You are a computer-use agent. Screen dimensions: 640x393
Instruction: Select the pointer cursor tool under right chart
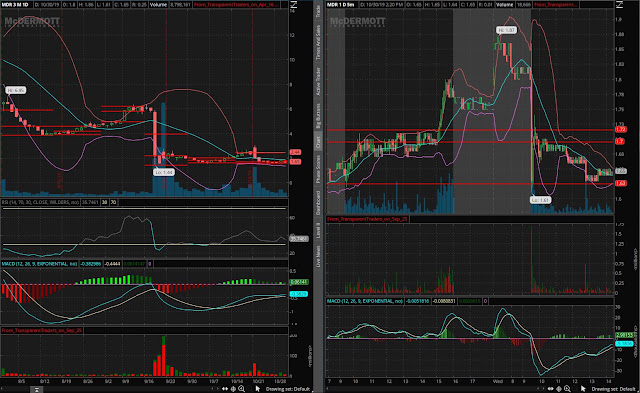(583, 389)
